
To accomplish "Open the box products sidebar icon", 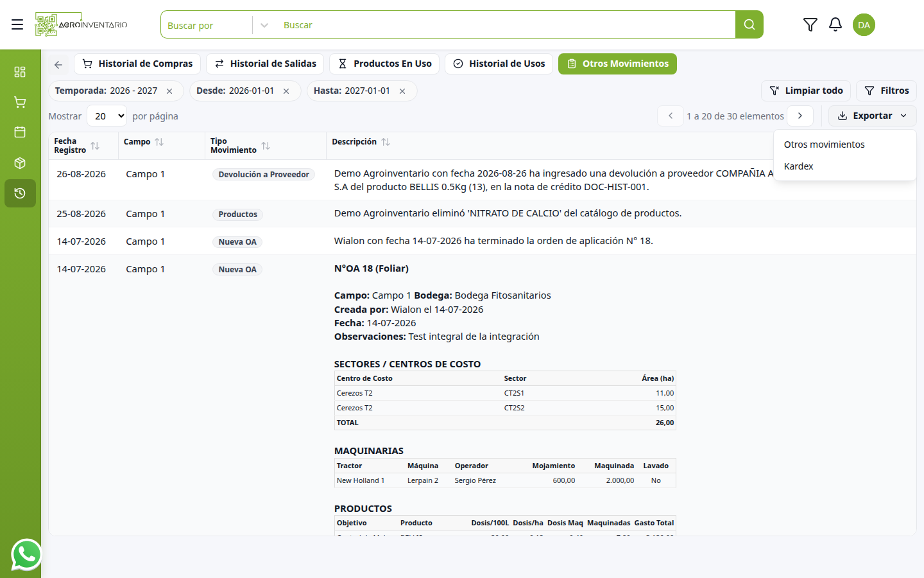I will pos(20,163).
